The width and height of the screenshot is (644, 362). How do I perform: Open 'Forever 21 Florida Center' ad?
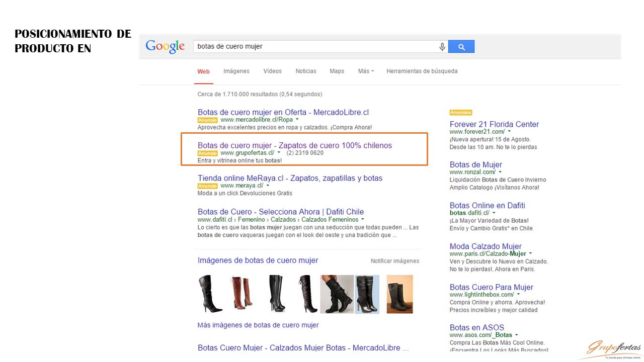(494, 124)
